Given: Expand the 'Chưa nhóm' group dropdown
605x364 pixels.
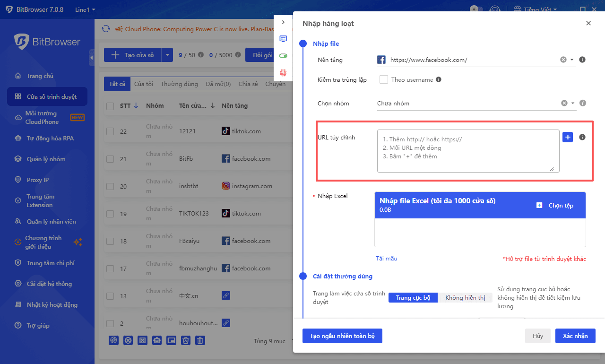Looking at the screenshot, I should pyautogui.click(x=572, y=103).
